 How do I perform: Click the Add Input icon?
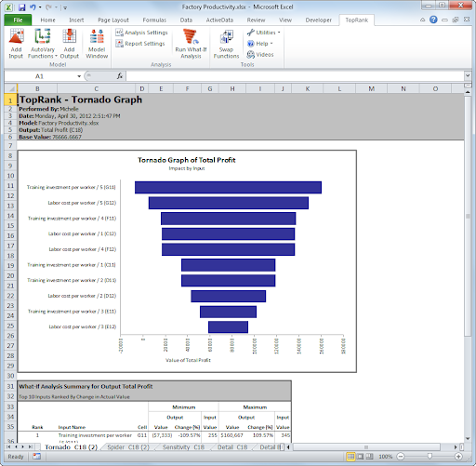tap(16, 44)
